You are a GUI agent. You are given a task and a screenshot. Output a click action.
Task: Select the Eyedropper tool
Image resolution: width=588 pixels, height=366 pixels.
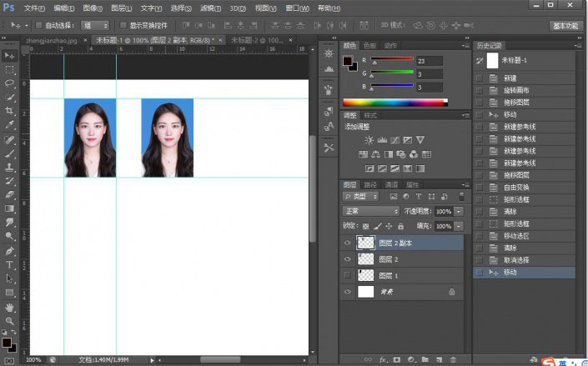pyautogui.click(x=10, y=125)
